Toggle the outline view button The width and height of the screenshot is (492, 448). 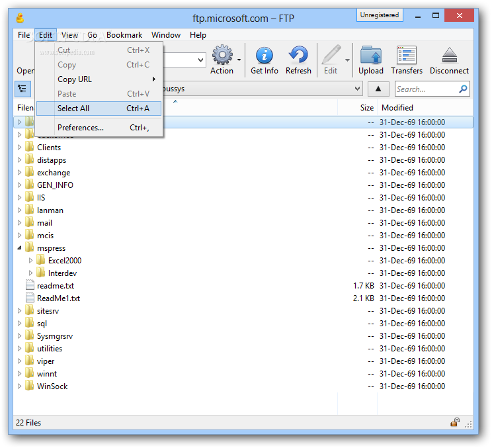[22, 89]
